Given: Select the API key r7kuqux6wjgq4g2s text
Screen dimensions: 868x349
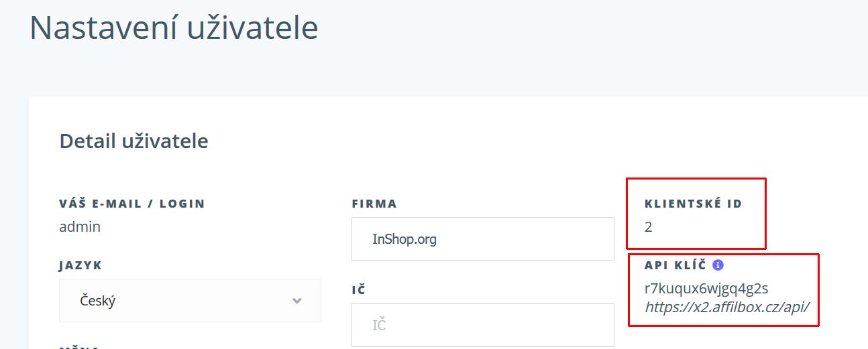Looking at the screenshot, I should 706,289.
